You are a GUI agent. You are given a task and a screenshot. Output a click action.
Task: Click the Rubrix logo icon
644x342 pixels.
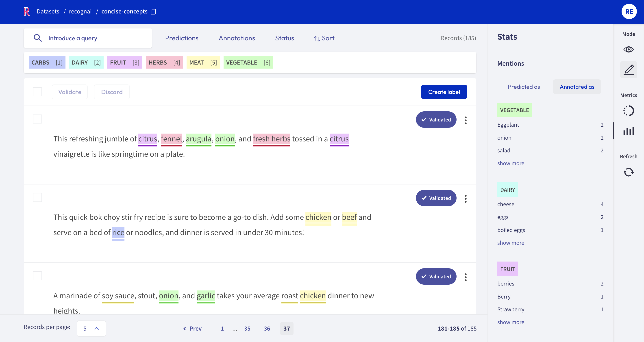tap(27, 11)
